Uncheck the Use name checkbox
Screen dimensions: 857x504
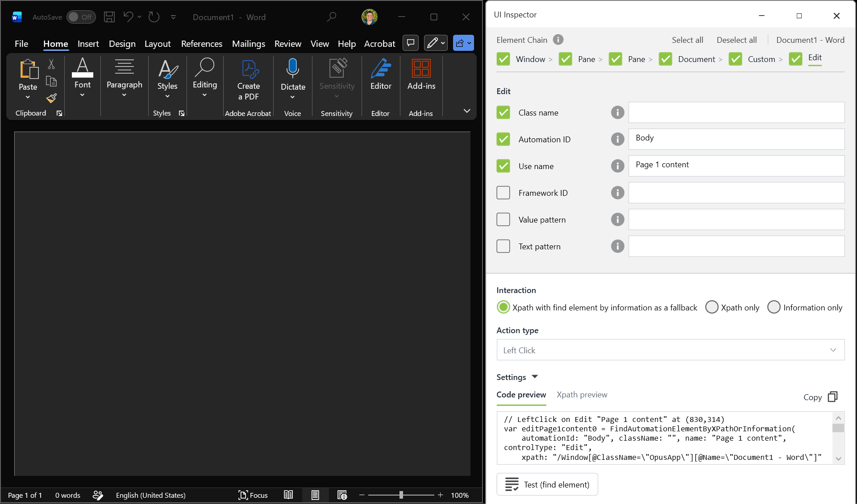click(x=503, y=166)
